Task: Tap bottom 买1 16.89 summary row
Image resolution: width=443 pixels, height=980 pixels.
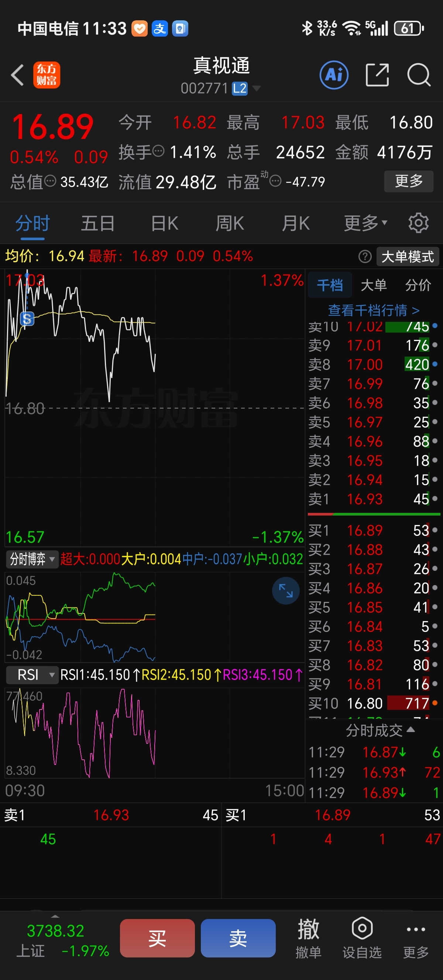Action: 333,815
